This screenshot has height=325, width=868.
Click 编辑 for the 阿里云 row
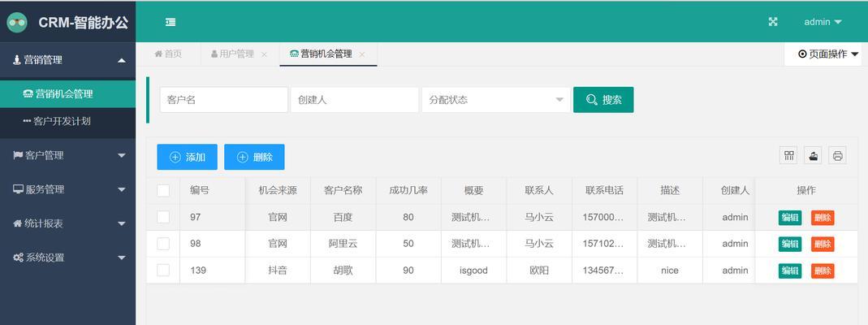(x=790, y=245)
